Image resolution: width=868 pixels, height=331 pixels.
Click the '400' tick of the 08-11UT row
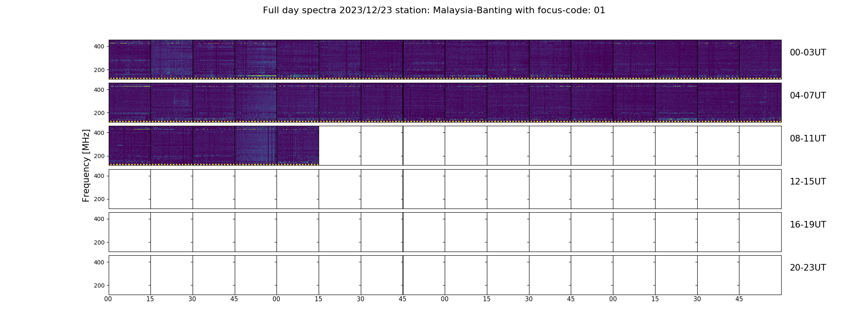99,133
